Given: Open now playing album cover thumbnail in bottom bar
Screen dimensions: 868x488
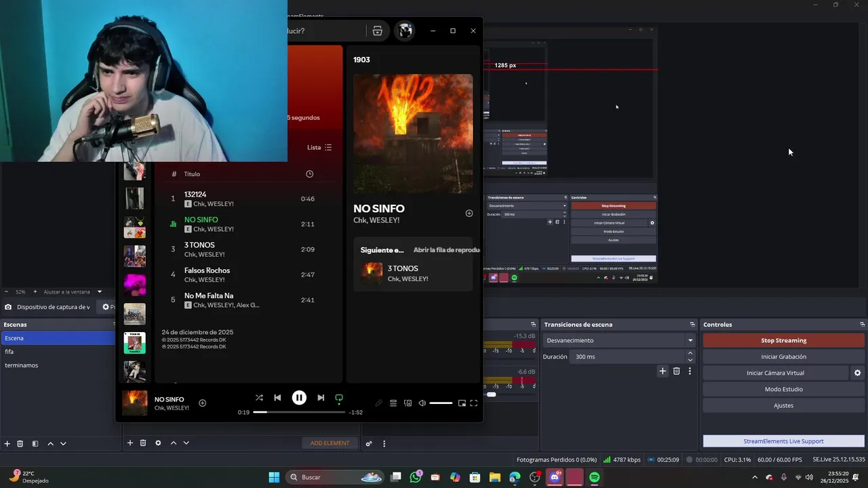Looking at the screenshot, I should [x=134, y=403].
